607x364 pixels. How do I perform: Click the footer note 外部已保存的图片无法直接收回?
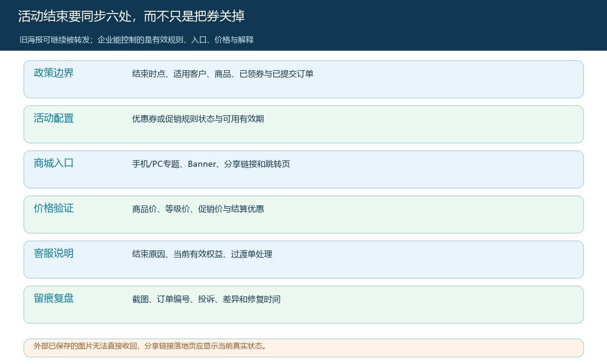(x=151, y=346)
